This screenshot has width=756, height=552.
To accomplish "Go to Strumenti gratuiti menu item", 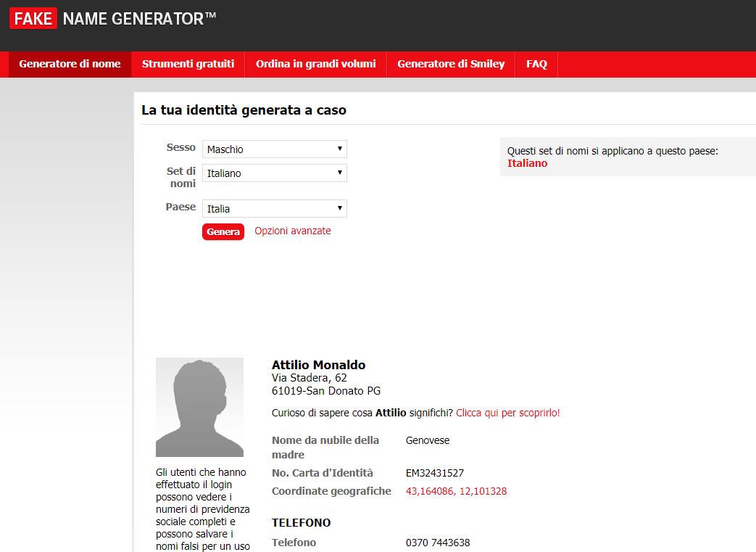I will pos(188,64).
